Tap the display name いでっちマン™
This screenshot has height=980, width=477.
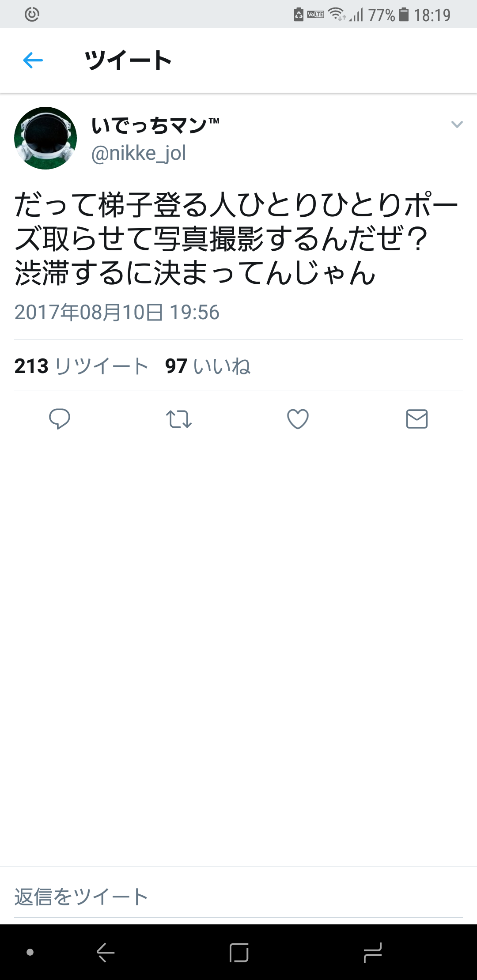tap(155, 125)
